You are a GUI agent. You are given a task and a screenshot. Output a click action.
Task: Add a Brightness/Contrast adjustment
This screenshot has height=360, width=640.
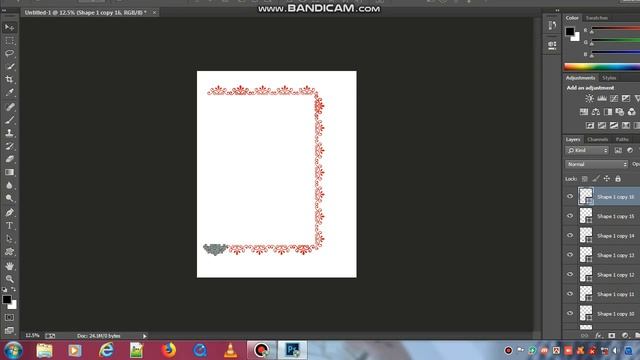coord(589,99)
